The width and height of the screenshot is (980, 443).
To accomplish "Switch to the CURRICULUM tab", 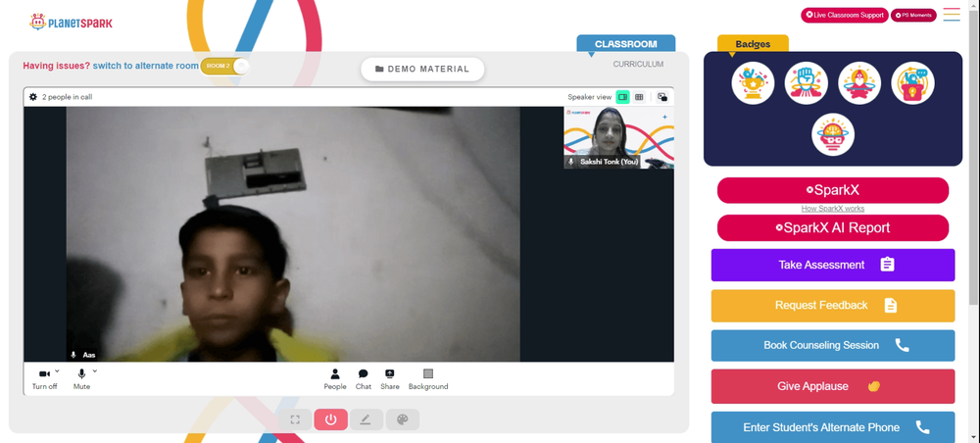I will 638,64.
